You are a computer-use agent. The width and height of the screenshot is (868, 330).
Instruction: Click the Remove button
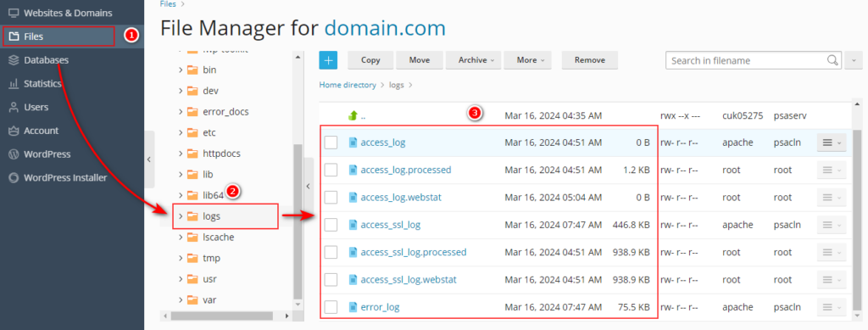(590, 59)
